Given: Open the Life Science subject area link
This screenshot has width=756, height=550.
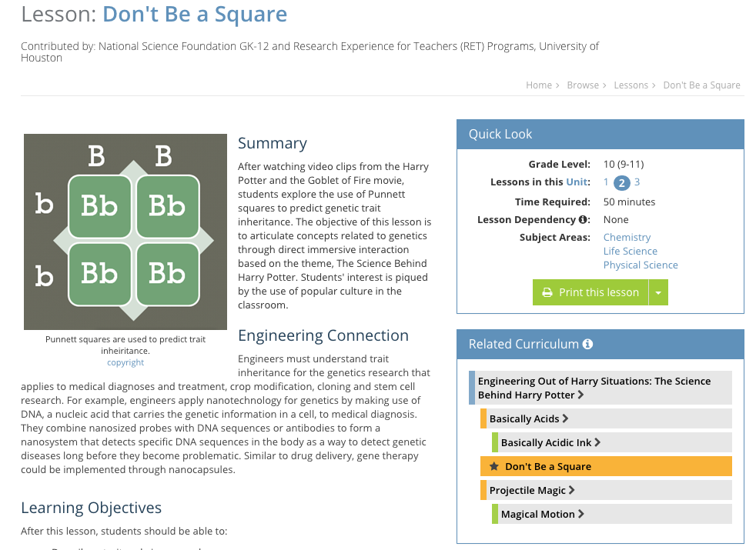Looking at the screenshot, I should (x=630, y=251).
